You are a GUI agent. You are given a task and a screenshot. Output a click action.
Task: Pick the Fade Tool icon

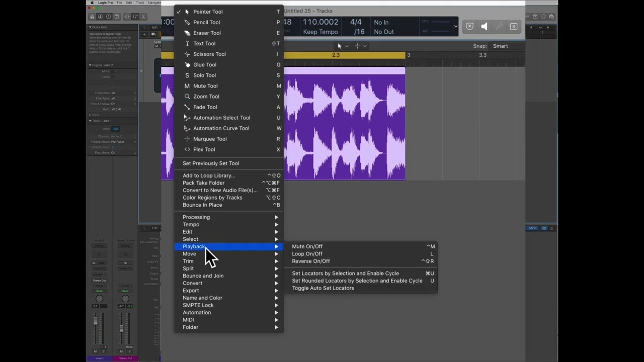pos(187,107)
